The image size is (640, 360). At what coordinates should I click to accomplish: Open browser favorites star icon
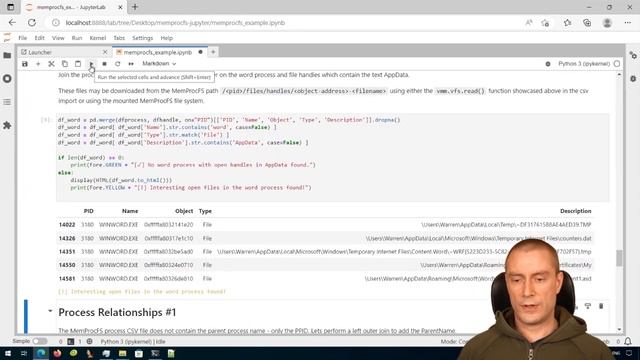click(x=567, y=23)
